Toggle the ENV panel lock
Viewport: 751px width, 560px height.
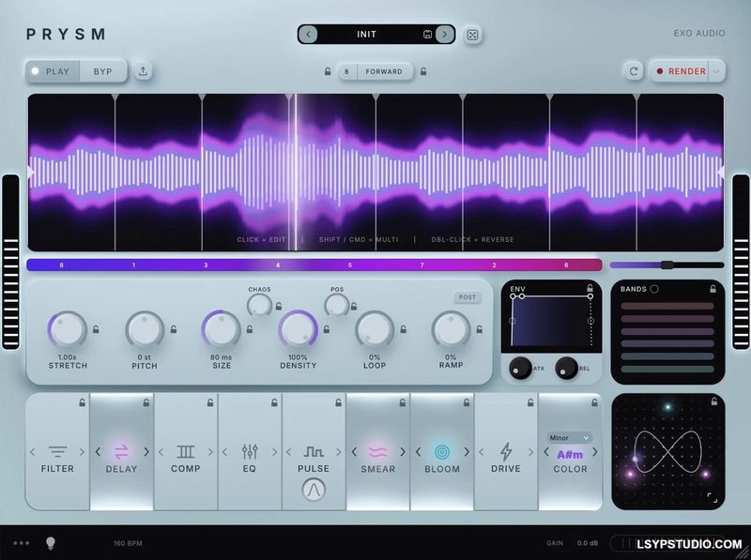[590, 288]
